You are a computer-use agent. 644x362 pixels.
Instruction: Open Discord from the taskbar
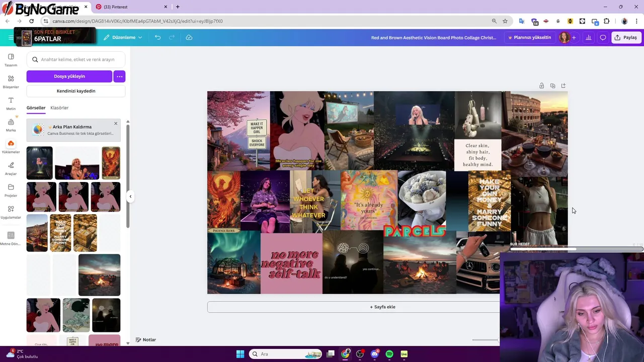click(374, 354)
